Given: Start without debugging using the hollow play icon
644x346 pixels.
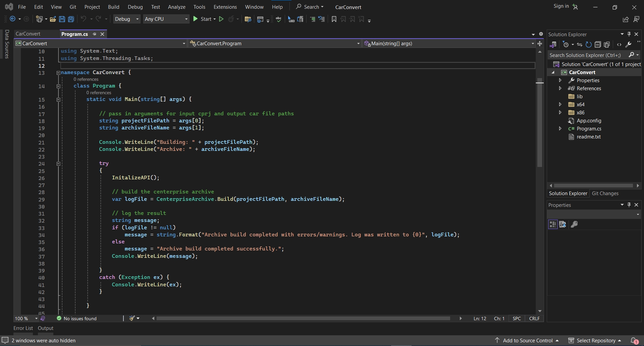Looking at the screenshot, I should (221, 19).
